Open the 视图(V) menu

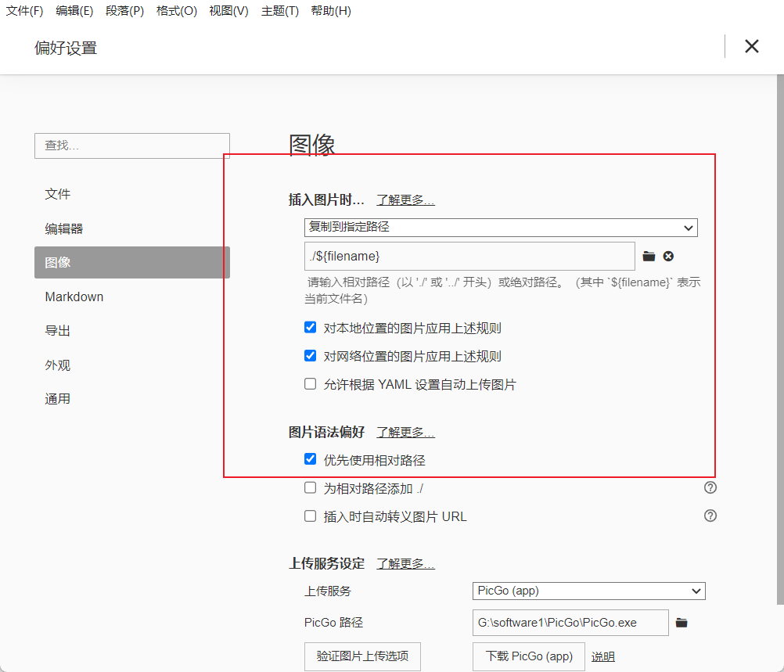[228, 10]
